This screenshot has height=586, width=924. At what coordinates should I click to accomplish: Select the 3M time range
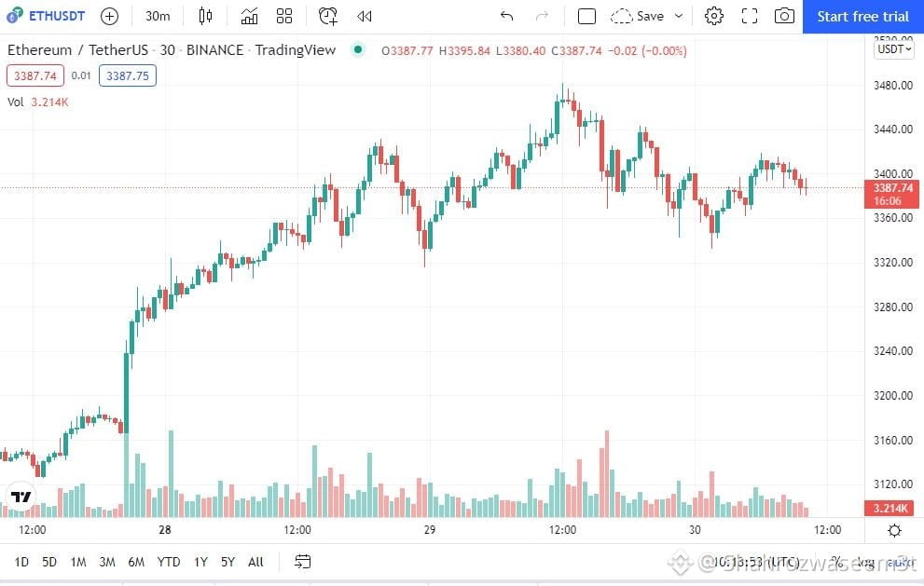107,562
